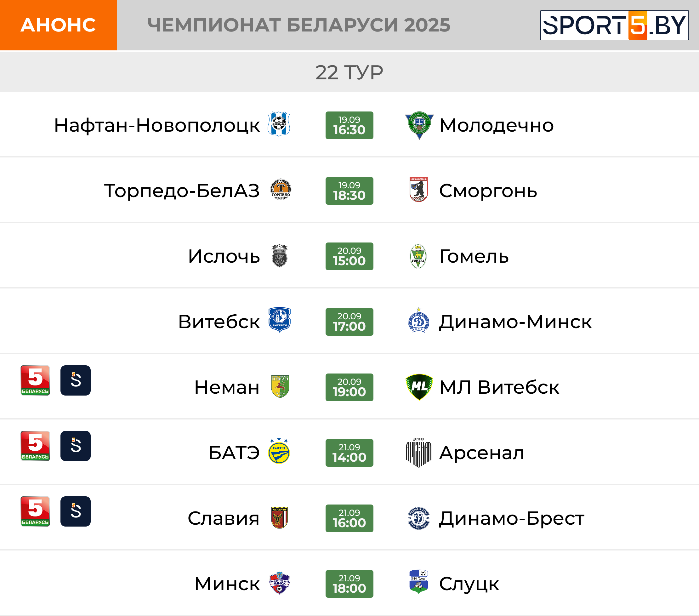Viewport: 699px width, 616px height.
Task: Click the 19.09 16:30 match time badge
Action: 349,125
